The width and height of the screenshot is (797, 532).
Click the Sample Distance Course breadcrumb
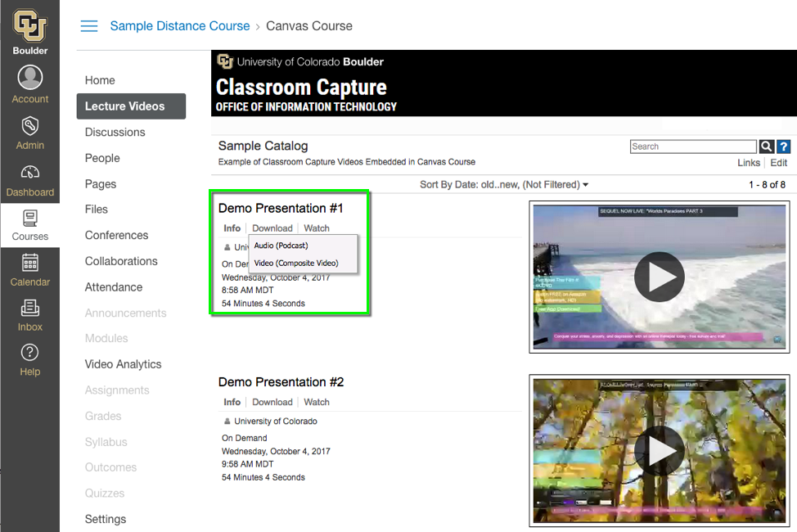tap(180, 26)
